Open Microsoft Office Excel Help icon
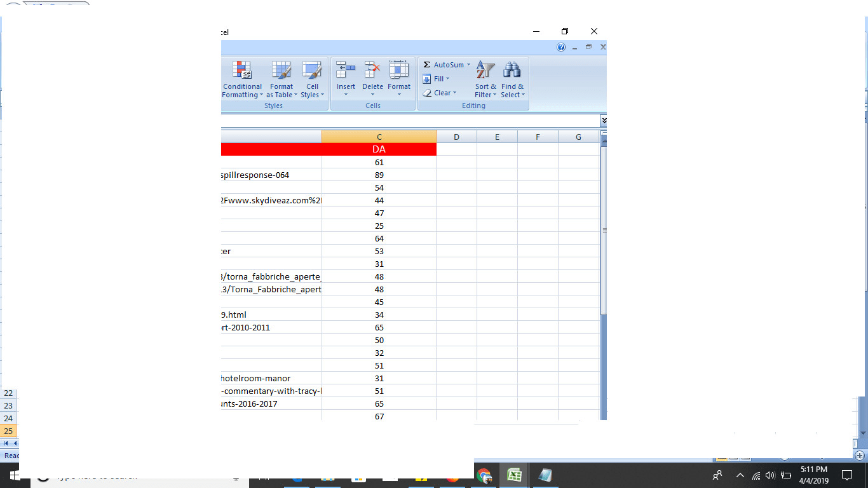 [561, 47]
